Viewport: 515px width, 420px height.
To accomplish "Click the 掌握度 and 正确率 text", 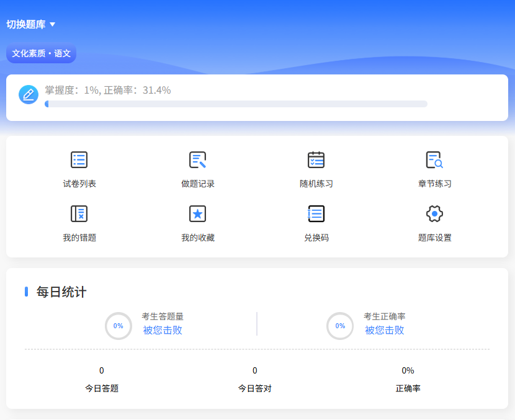I will pos(107,91).
